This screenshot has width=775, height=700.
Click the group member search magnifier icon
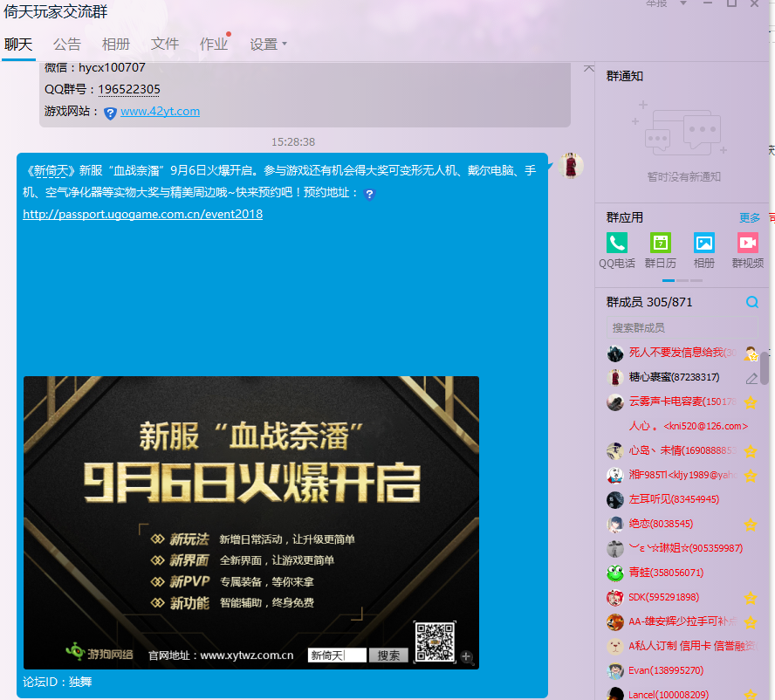coord(752,302)
